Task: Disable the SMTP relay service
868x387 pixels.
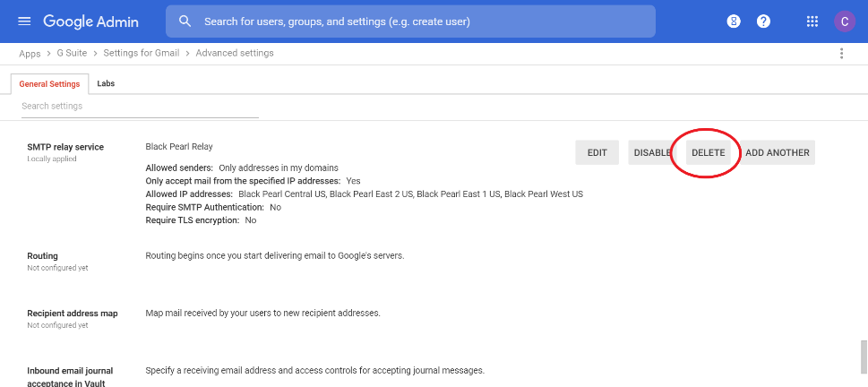Action: pos(652,152)
